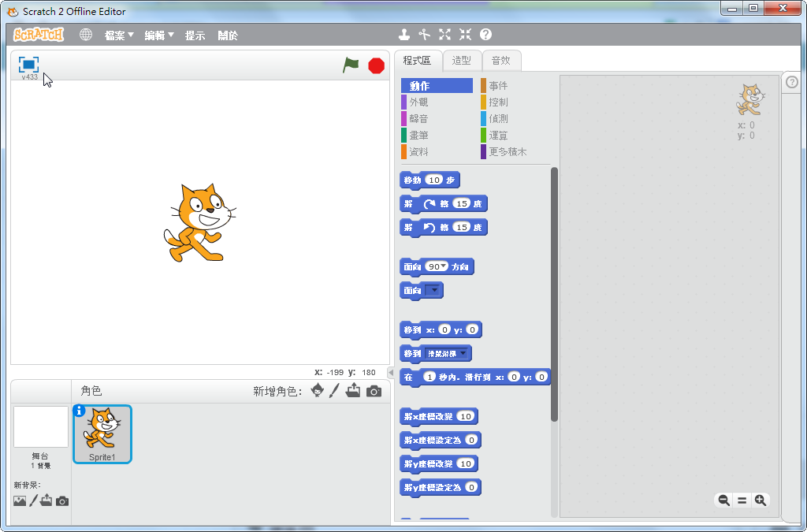Select the grow sprite tool
The image size is (807, 532).
[x=444, y=35]
